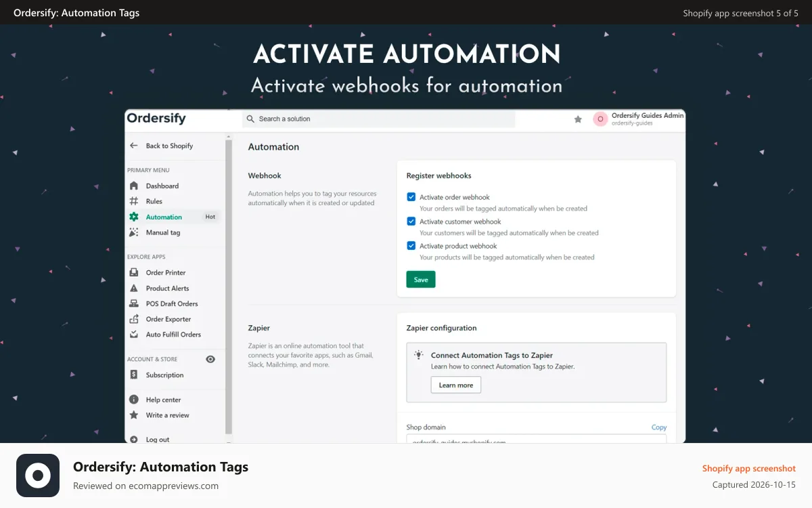Click Copy link next to Shop domain
This screenshot has width=812, height=508.
[x=659, y=427]
